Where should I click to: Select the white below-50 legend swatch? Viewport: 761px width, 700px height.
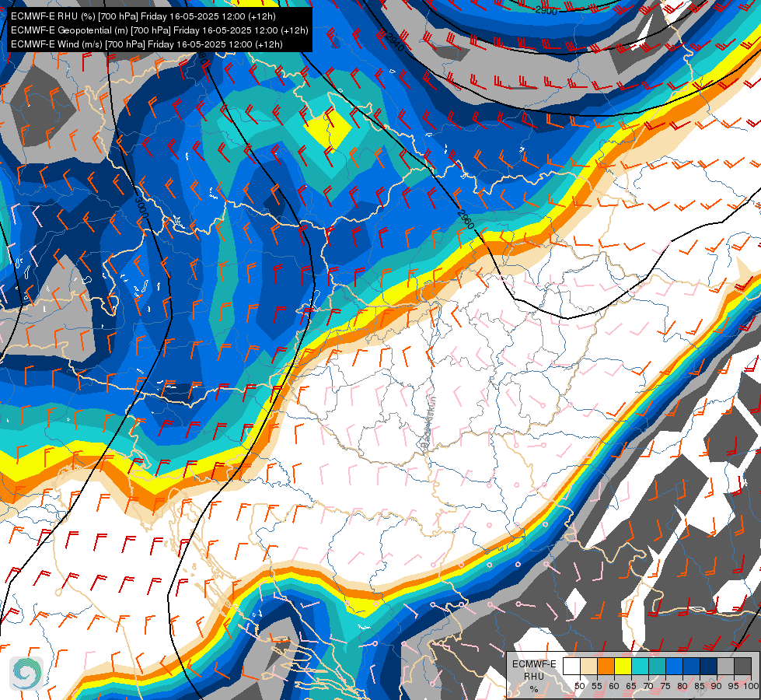[571, 666]
